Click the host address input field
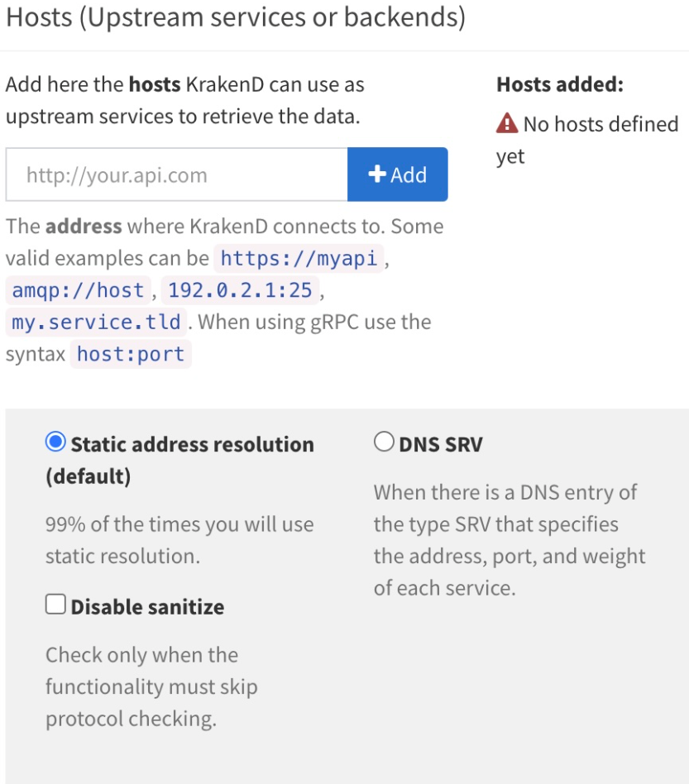Screen dimensions: 689x784 click(x=176, y=174)
